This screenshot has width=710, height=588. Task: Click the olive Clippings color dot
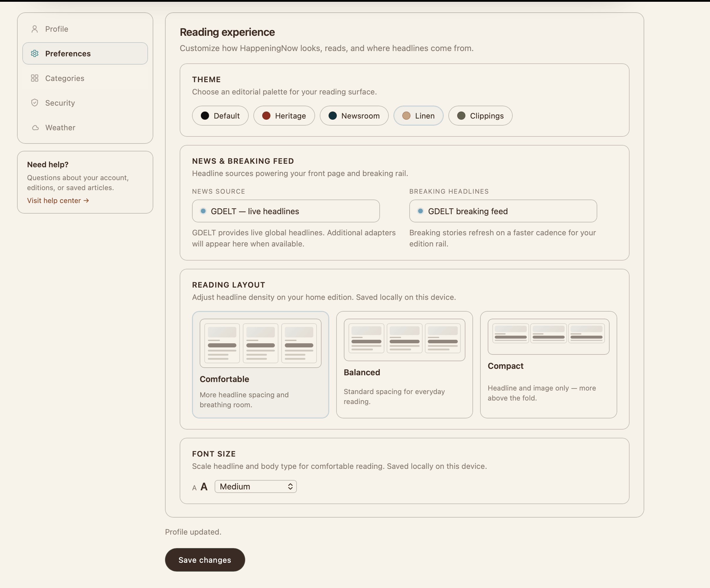click(x=461, y=116)
